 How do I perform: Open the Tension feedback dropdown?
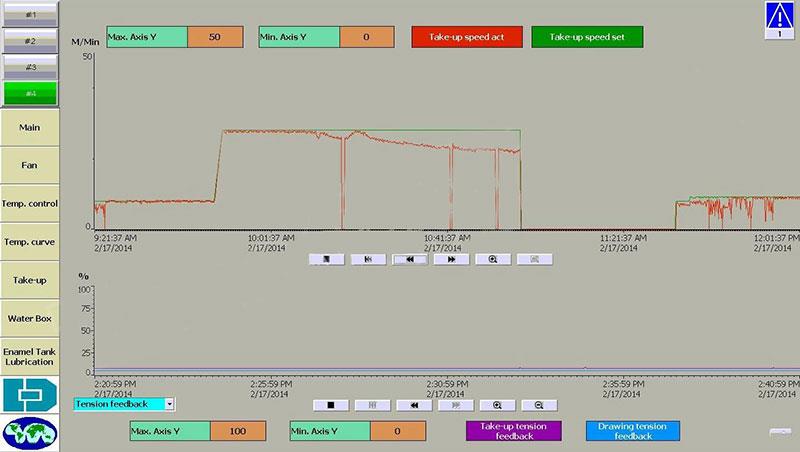tap(169, 404)
